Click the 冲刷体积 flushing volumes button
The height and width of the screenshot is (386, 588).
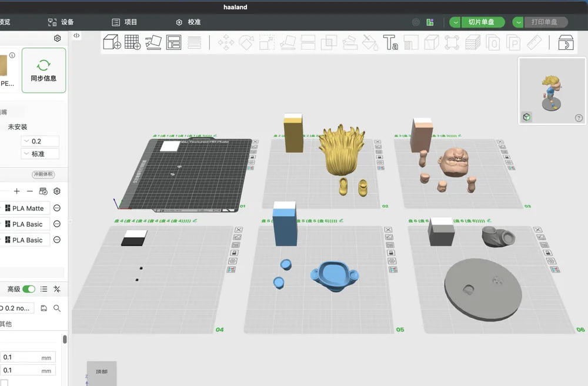pos(44,174)
